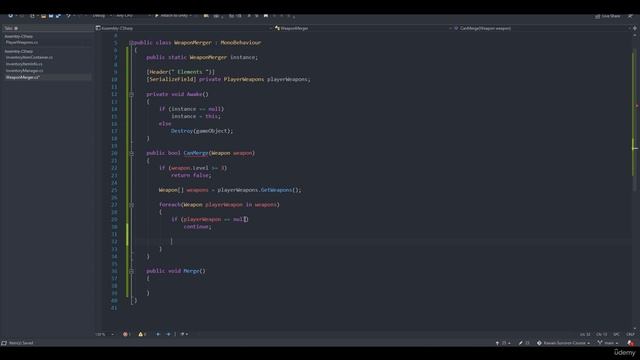Click the Open File folder toolbar icon
Image resolution: width=640 pixels, height=360 pixels.
[x=43, y=16]
